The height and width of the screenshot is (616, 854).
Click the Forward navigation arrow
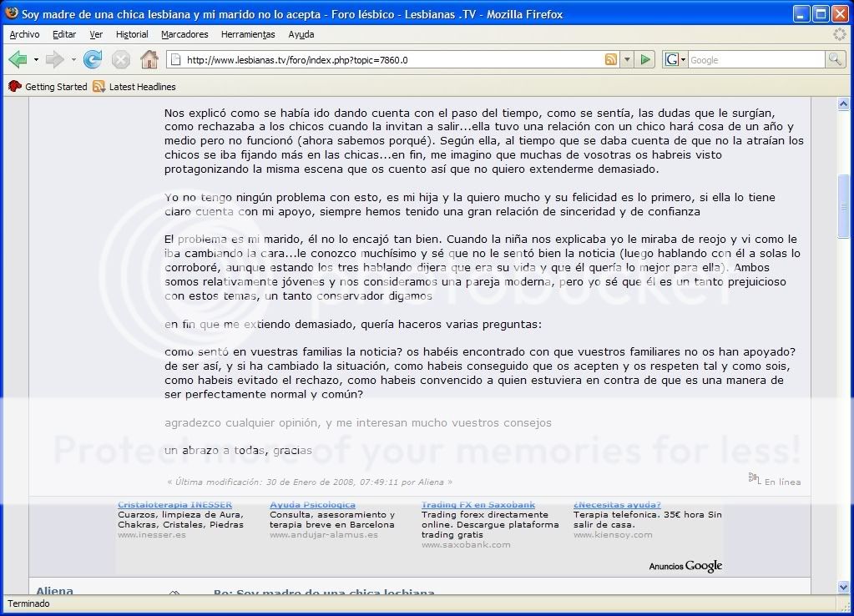point(54,59)
